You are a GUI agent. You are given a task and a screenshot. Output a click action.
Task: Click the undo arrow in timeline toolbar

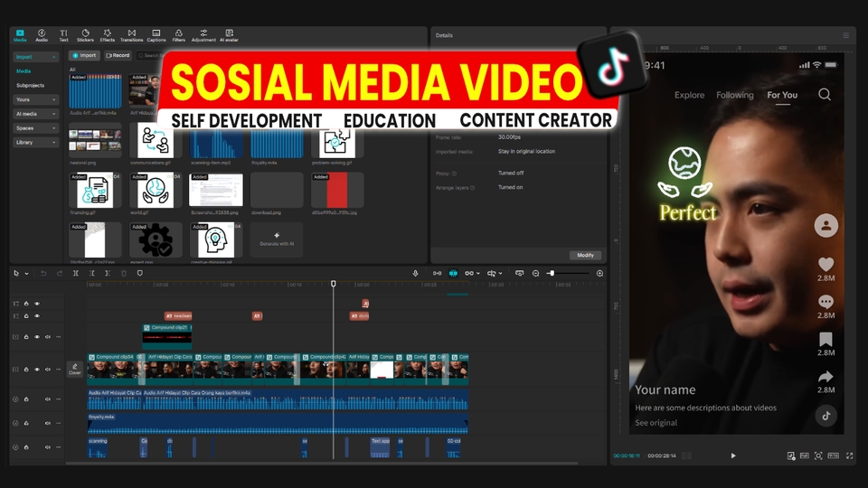click(x=43, y=273)
